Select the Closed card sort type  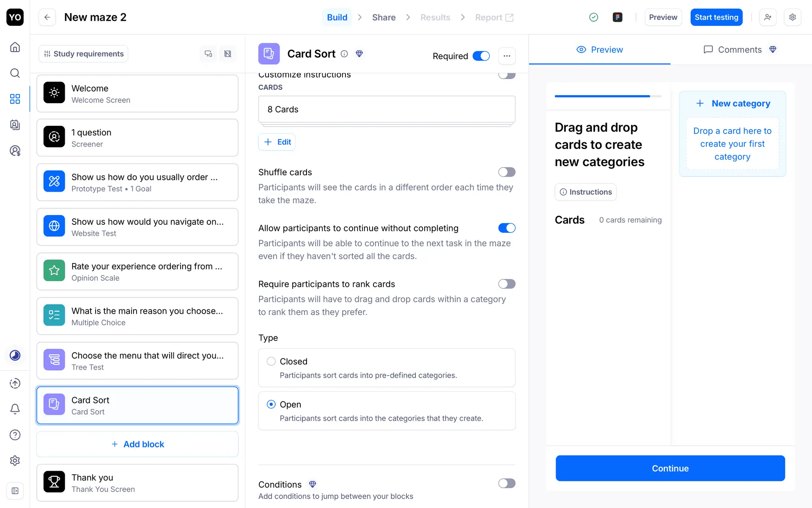click(x=271, y=361)
